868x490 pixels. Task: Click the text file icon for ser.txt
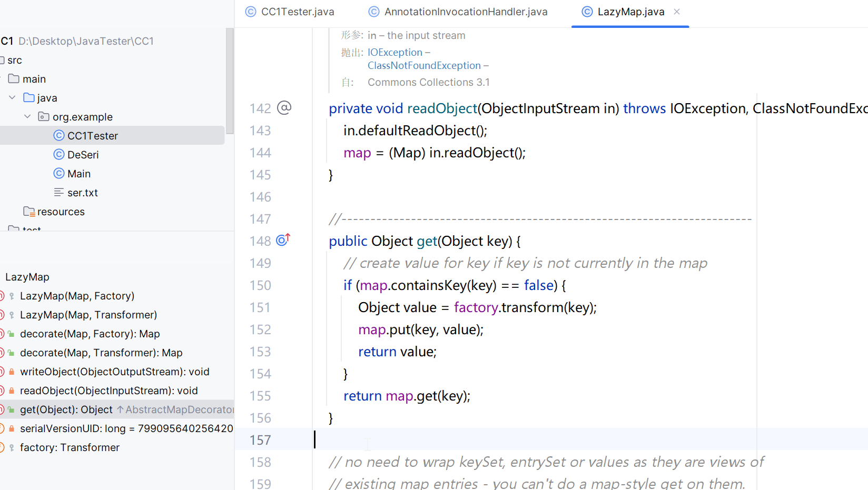click(x=59, y=193)
